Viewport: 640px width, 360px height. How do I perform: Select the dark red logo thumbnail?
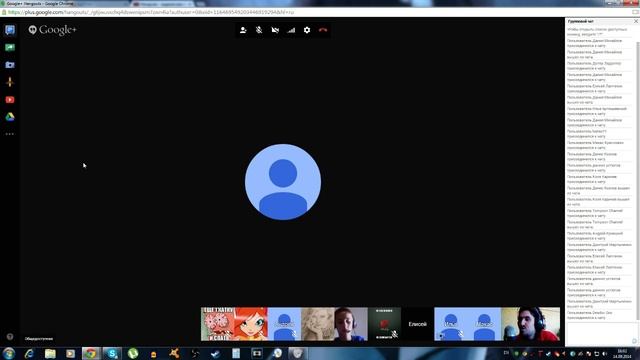pyautogui.click(x=384, y=324)
